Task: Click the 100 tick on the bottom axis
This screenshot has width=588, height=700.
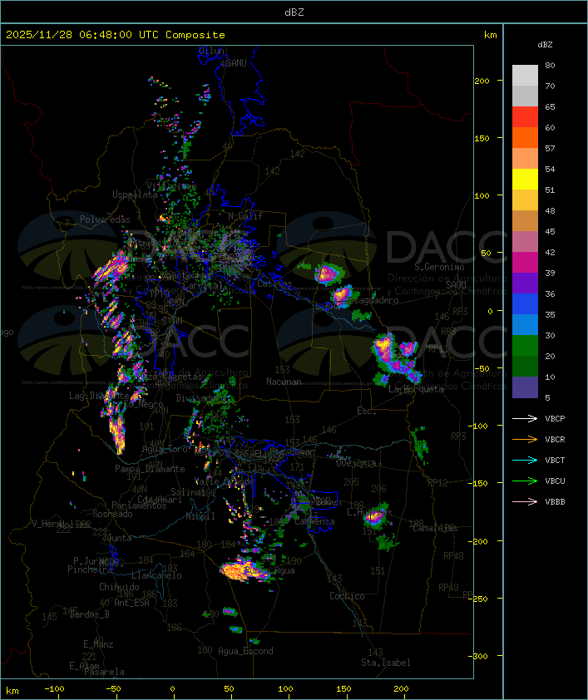Action: (x=286, y=689)
